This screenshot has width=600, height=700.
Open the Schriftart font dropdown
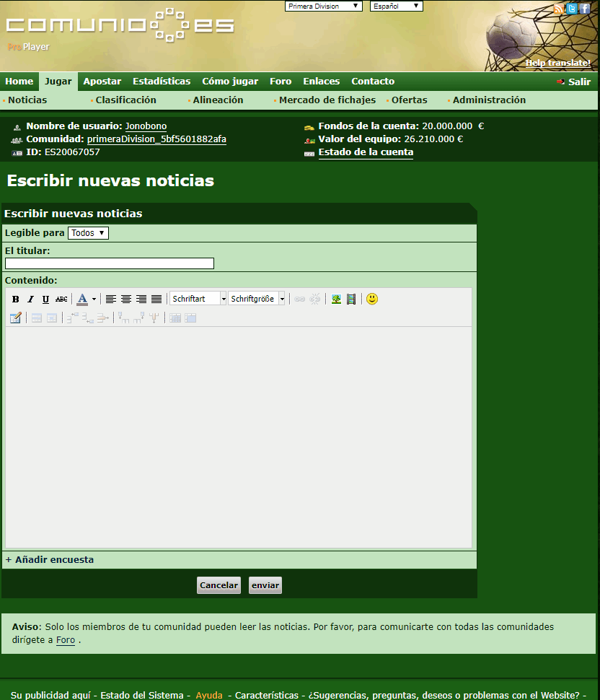(x=198, y=299)
